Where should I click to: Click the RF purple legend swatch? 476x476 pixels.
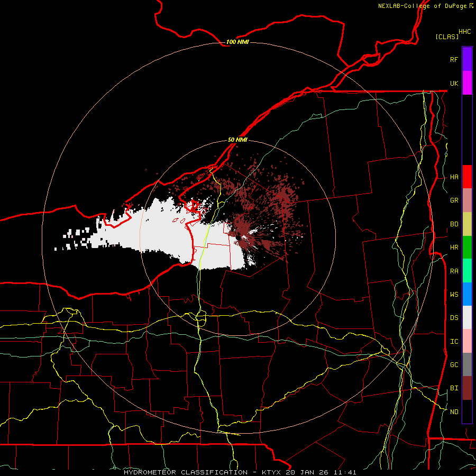tap(467, 59)
